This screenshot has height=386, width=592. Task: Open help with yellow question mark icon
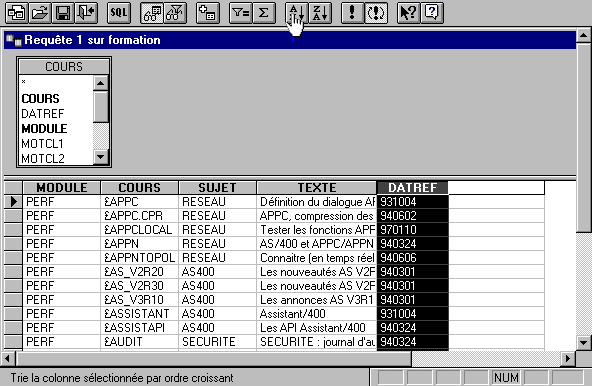coord(432,13)
